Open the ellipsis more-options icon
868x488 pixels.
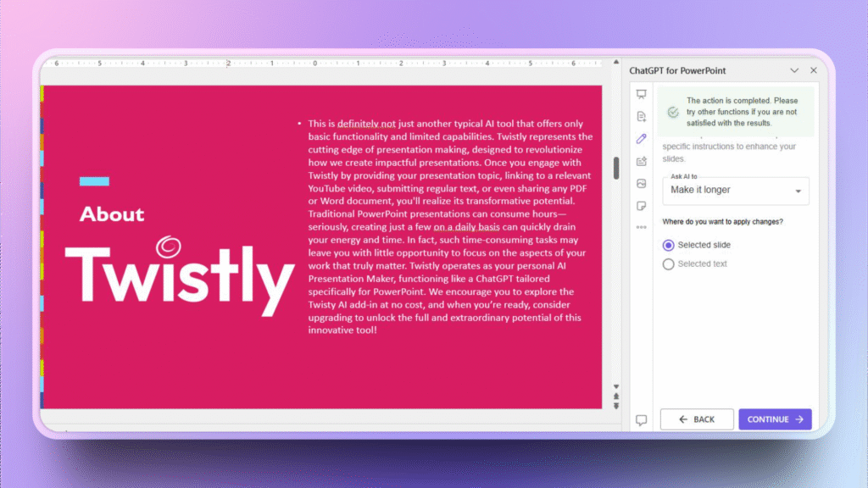642,227
